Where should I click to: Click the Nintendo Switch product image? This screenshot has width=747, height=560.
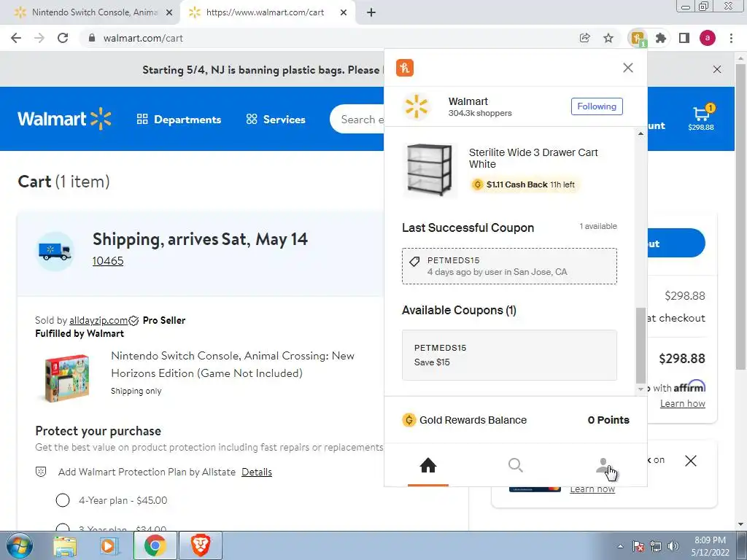click(x=67, y=378)
